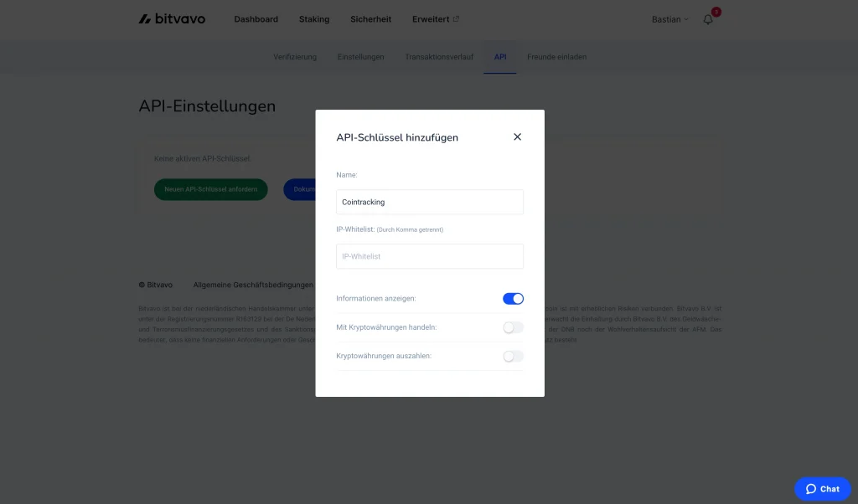
Task: Select the API tab
Action: click(500, 57)
